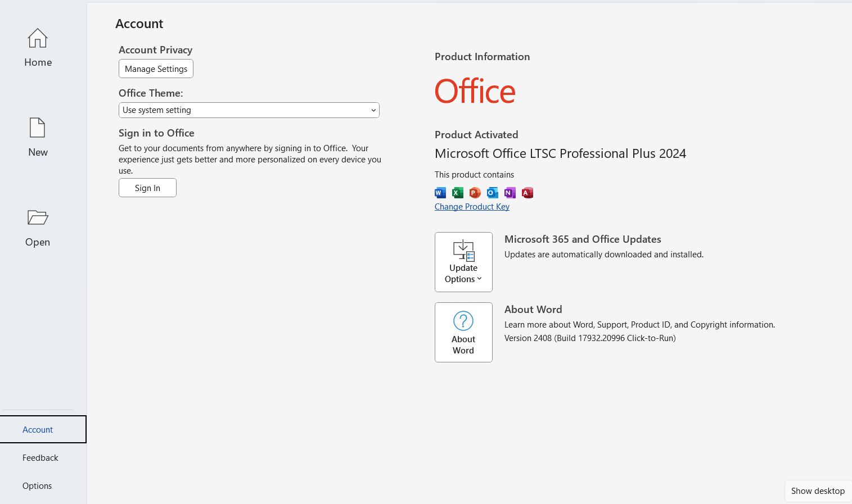This screenshot has width=852, height=504.
Task: Click the PowerPoint app icon under product contents
Action: (x=475, y=193)
